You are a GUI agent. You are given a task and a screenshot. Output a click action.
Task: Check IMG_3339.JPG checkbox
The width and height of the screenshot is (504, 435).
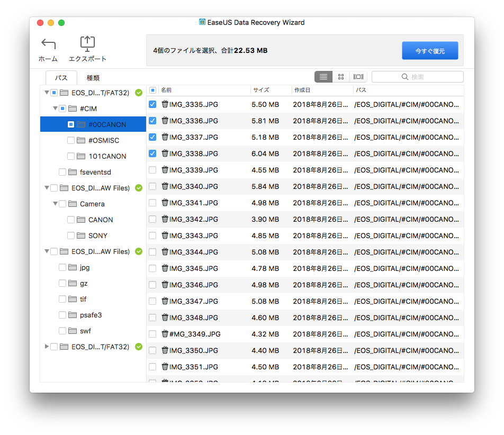pos(152,170)
